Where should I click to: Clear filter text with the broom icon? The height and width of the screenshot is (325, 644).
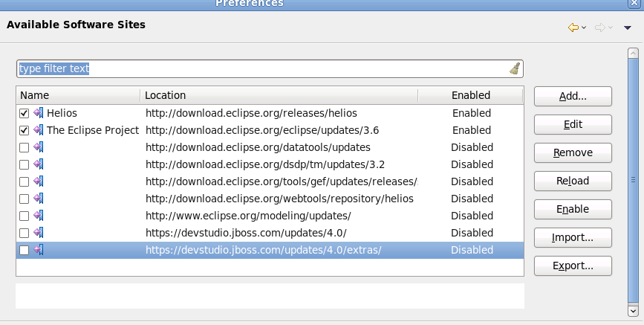[x=515, y=69]
